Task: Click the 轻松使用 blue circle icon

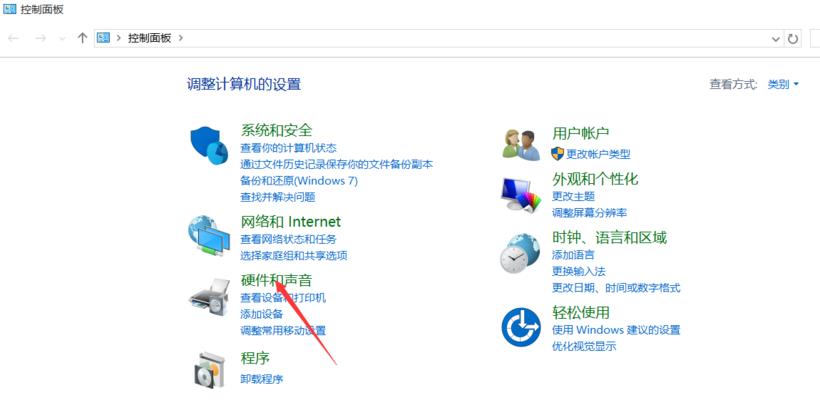Action: pyautogui.click(x=521, y=327)
